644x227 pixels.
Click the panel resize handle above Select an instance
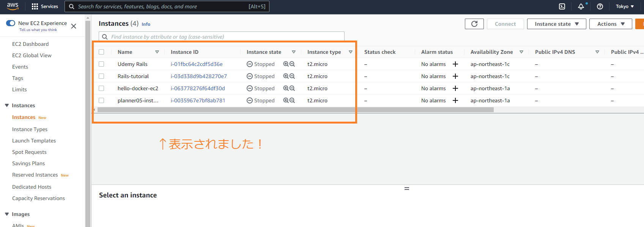407,188
